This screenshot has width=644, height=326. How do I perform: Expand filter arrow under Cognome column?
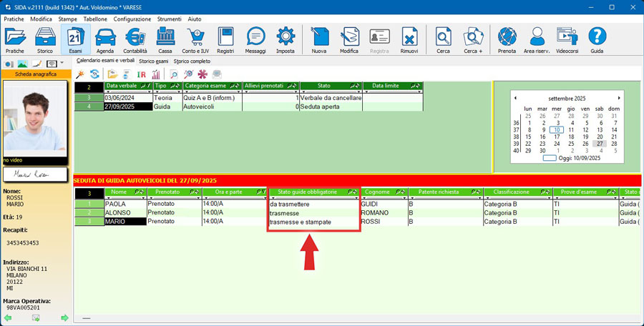pos(364,198)
